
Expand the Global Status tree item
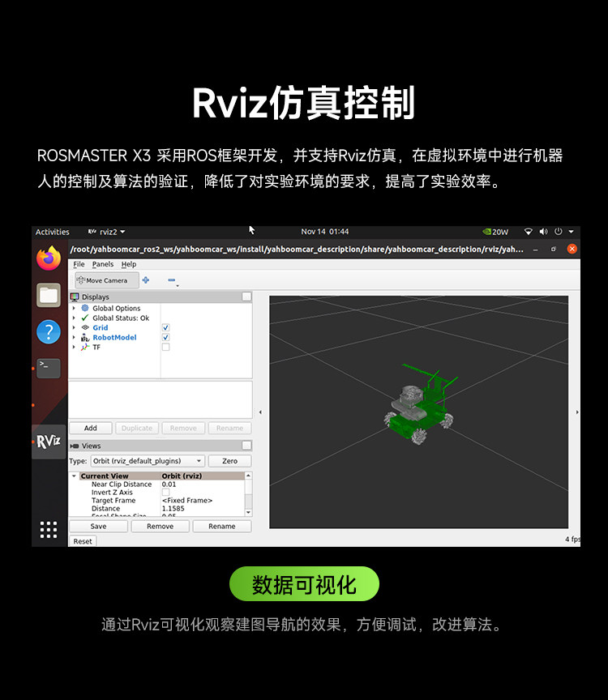tap(74, 318)
